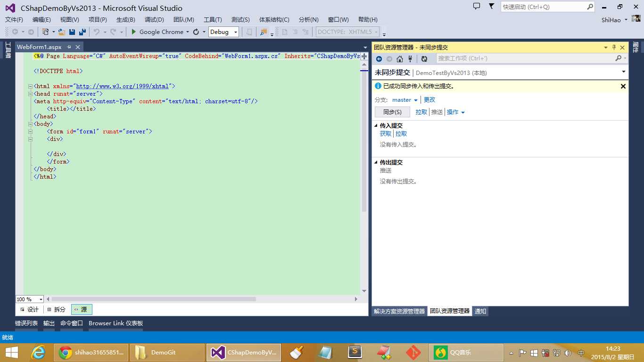The image size is (644, 362).
Task: Click the Home icon in Team Explorer
Action: click(400, 59)
